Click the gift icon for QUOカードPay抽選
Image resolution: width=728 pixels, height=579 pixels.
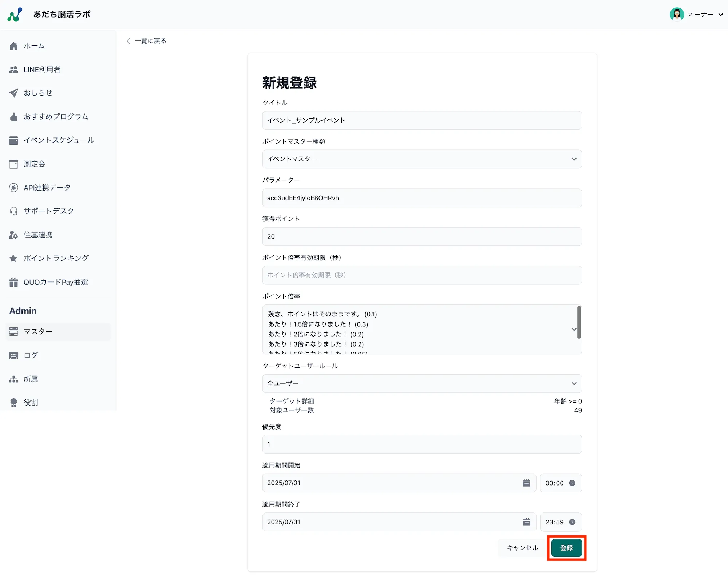coord(13,282)
